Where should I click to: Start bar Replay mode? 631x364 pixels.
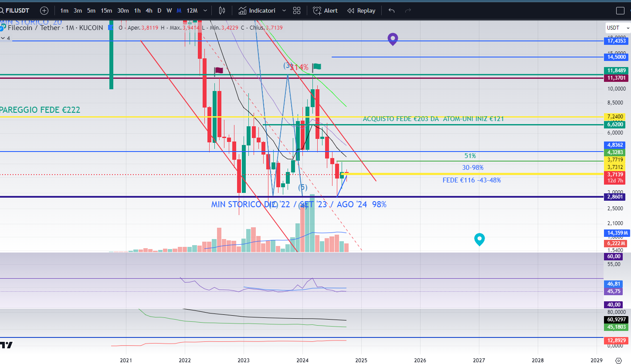[x=361, y=10]
